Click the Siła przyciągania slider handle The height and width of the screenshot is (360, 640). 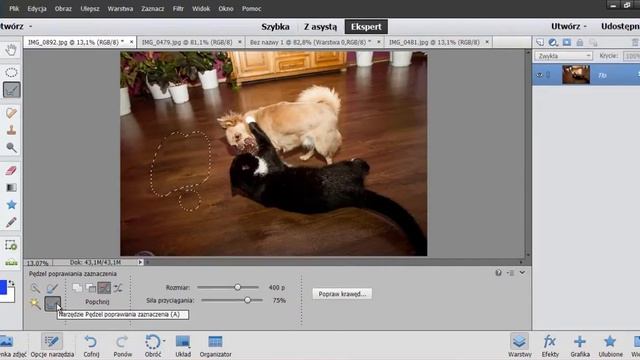click(247, 300)
